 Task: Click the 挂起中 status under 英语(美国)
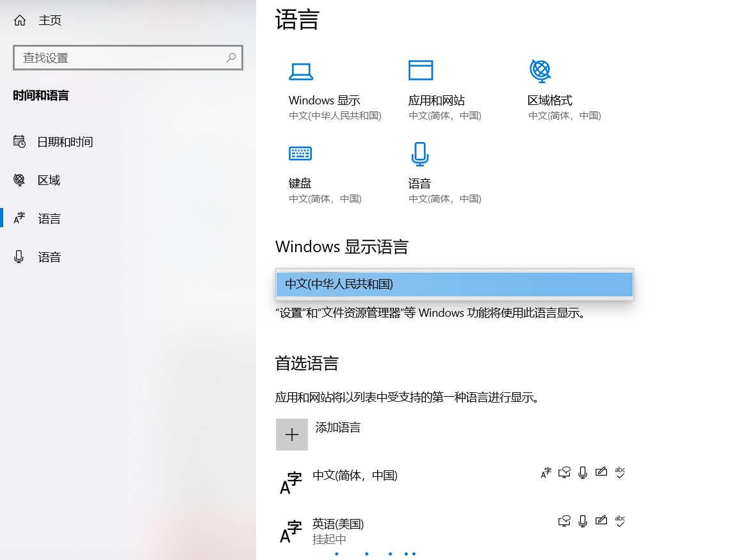click(329, 540)
